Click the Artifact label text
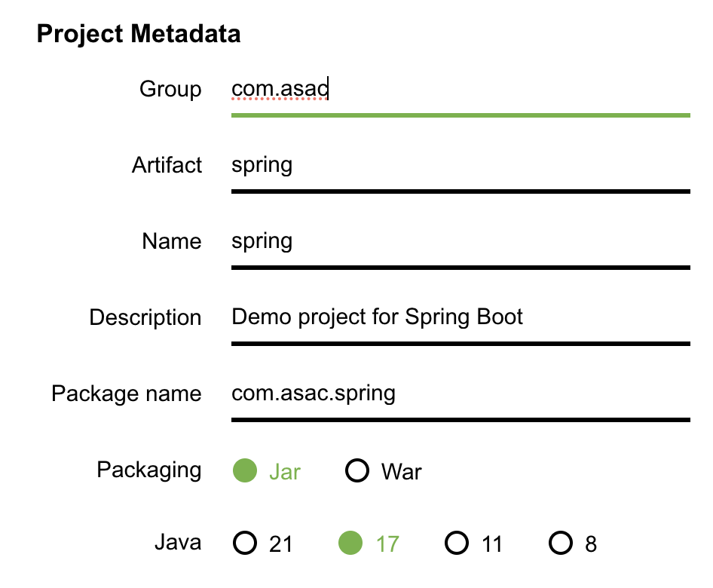This screenshot has height=588, width=713. pyautogui.click(x=167, y=165)
